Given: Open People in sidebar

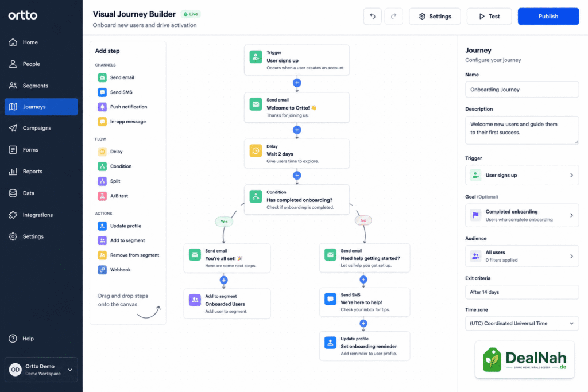Looking at the screenshot, I should point(41,64).
